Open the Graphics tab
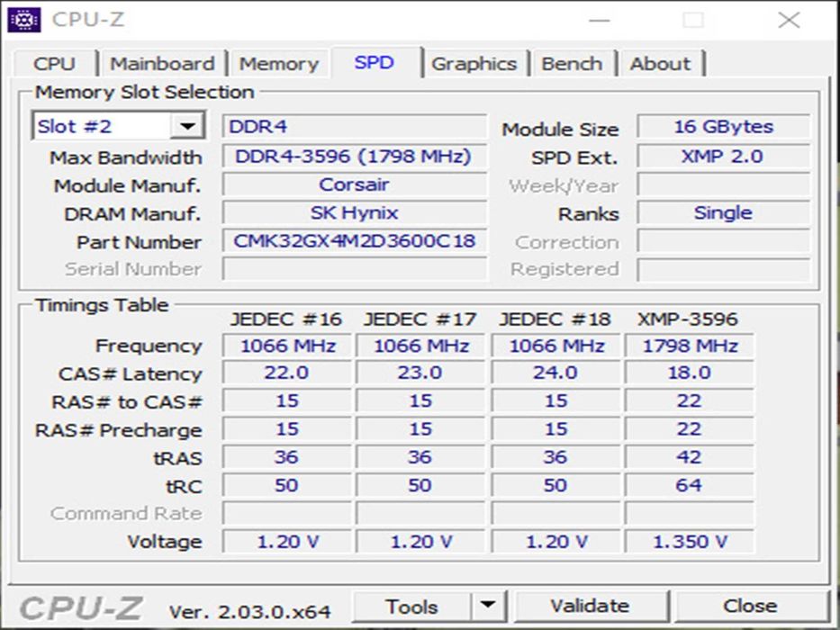The height and width of the screenshot is (630, 840). 474,64
